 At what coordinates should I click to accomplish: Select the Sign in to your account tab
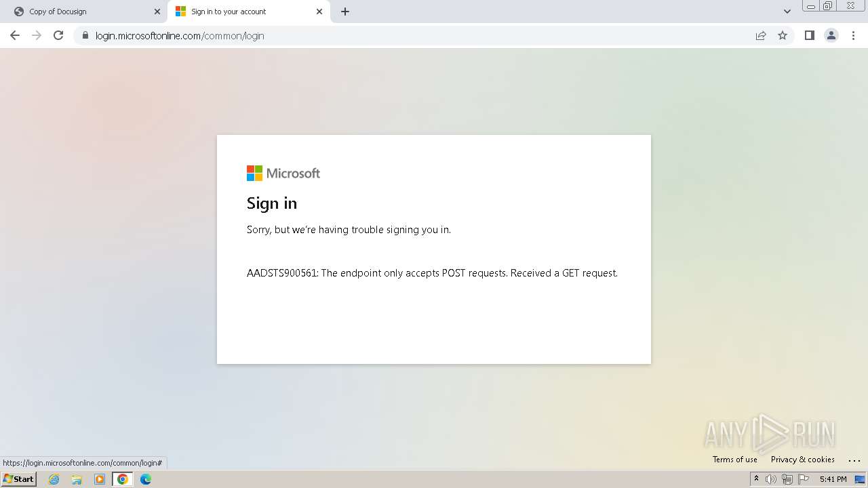248,12
